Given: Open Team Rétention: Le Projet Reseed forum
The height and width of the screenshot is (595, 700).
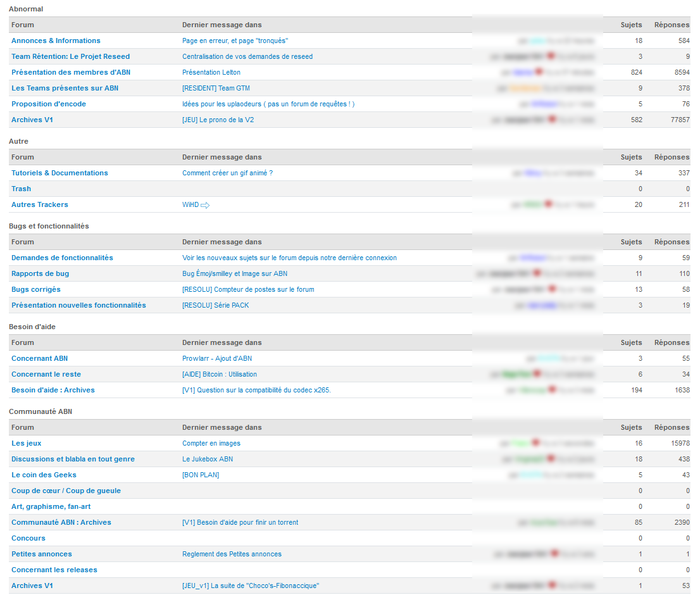Looking at the screenshot, I should tap(70, 57).
